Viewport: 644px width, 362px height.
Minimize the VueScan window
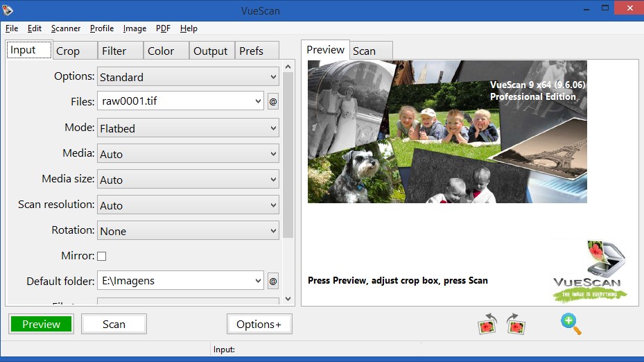(x=586, y=8)
